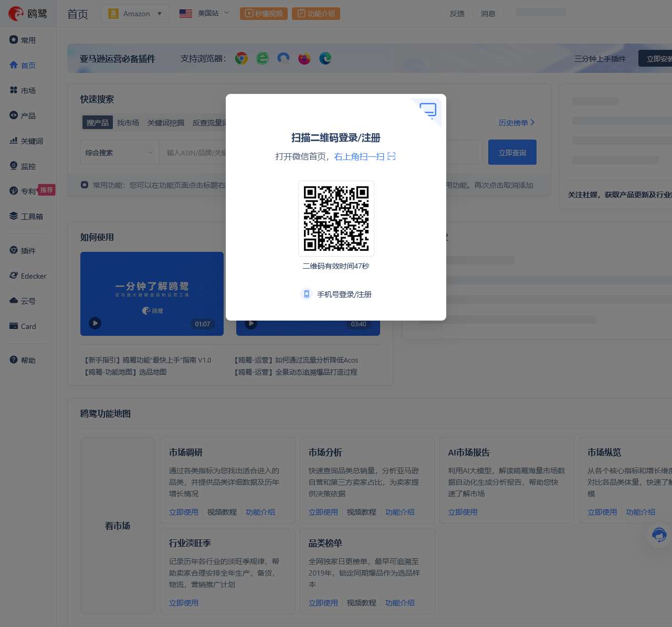The image size is (672, 627).
Task: Select the 找市场 tab
Action: coord(128,122)
